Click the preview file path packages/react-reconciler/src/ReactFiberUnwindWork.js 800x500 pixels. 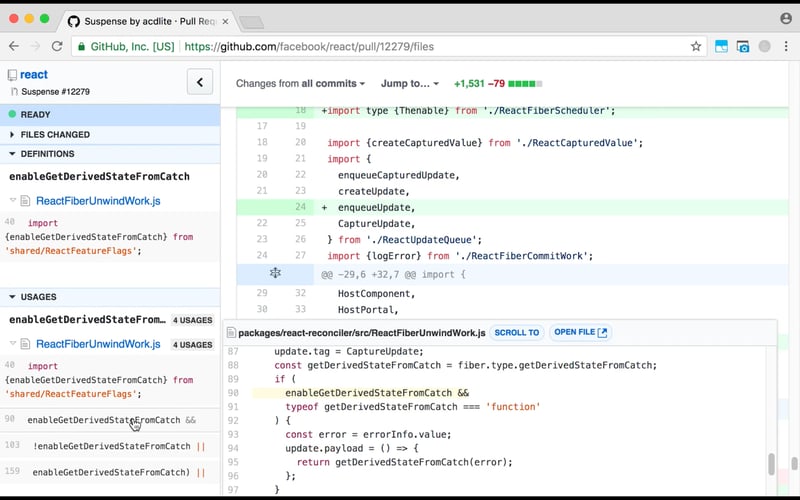click(361, 333)
